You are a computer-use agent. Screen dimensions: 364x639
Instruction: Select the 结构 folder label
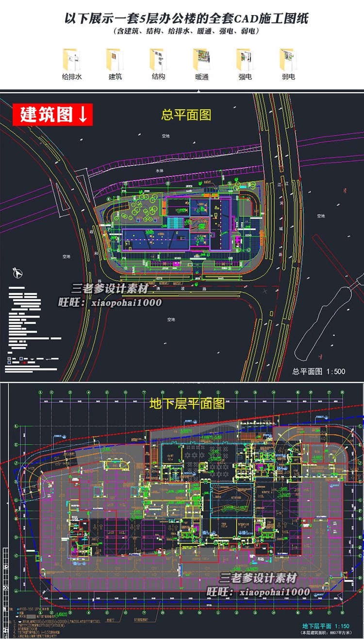[x=159, y=77]
